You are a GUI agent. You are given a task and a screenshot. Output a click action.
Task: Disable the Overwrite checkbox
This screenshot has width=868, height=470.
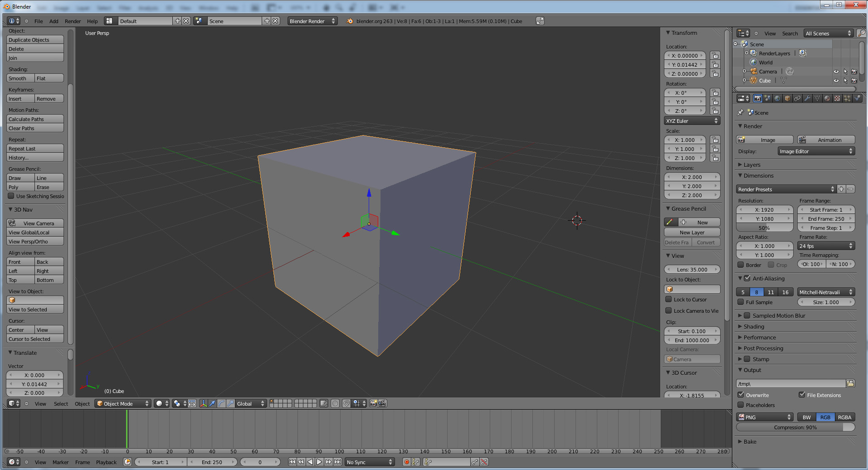pyautogui.click(x=741, y=395)
